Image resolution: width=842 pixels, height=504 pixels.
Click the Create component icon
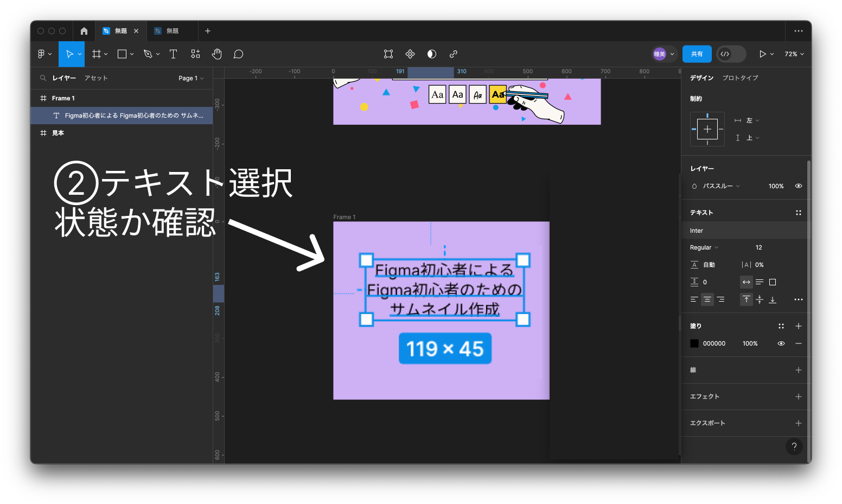[x=410, y=54]
